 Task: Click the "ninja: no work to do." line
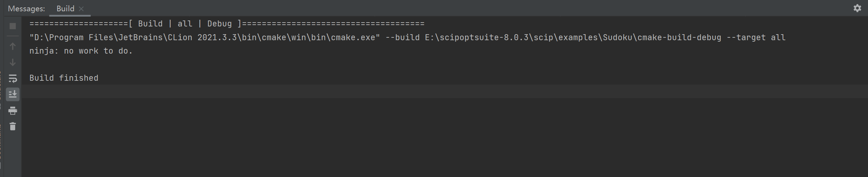pos(81,51)
